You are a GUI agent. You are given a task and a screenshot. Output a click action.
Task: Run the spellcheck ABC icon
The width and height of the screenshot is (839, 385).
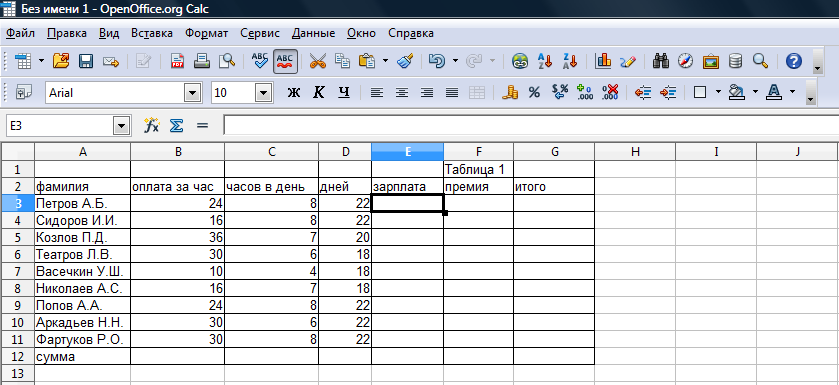point(260,61)
